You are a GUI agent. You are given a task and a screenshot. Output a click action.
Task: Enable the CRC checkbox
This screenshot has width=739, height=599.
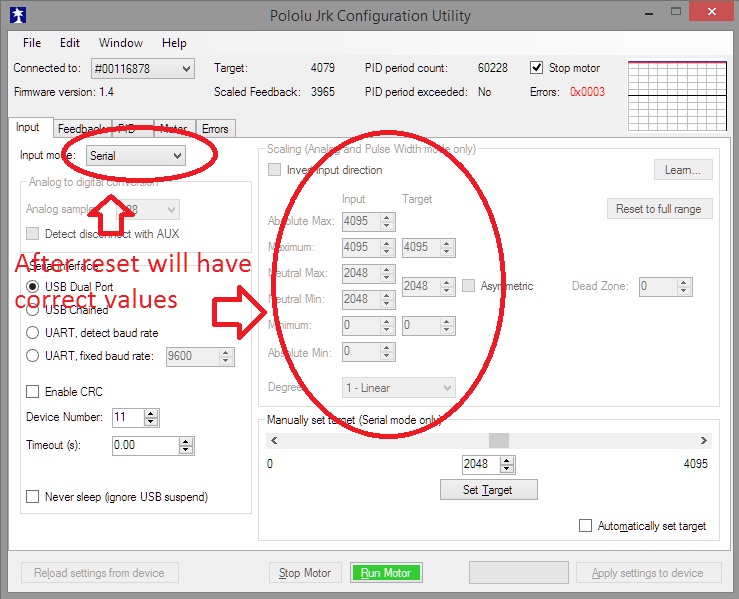32,392
